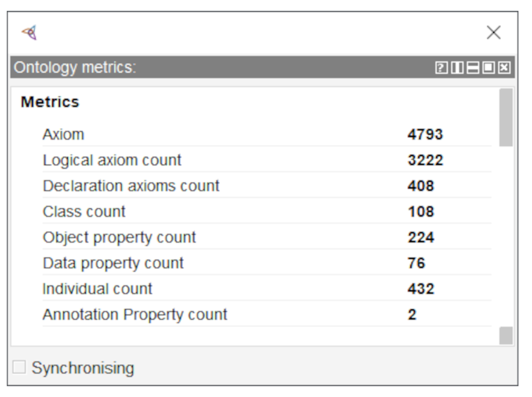Screen dimensions: 532x397
Task: Click the metrics list scrollbar thumb
Action: click(x=506, y=117)
